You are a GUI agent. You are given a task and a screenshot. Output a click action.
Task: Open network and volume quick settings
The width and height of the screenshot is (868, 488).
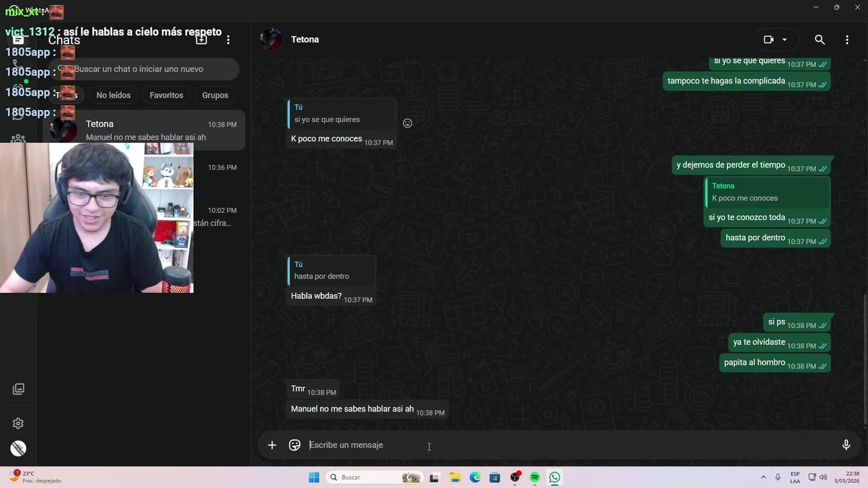tap(818, 478)
